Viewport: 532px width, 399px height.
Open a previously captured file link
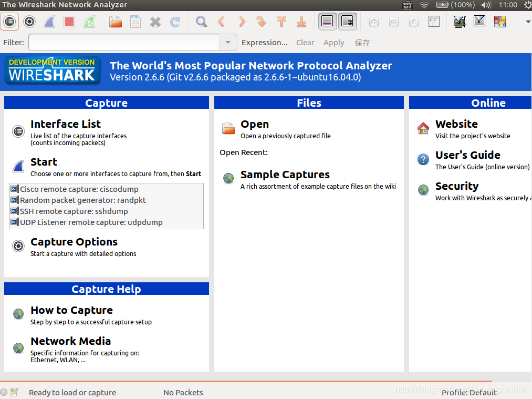click(x=255, y=124)
